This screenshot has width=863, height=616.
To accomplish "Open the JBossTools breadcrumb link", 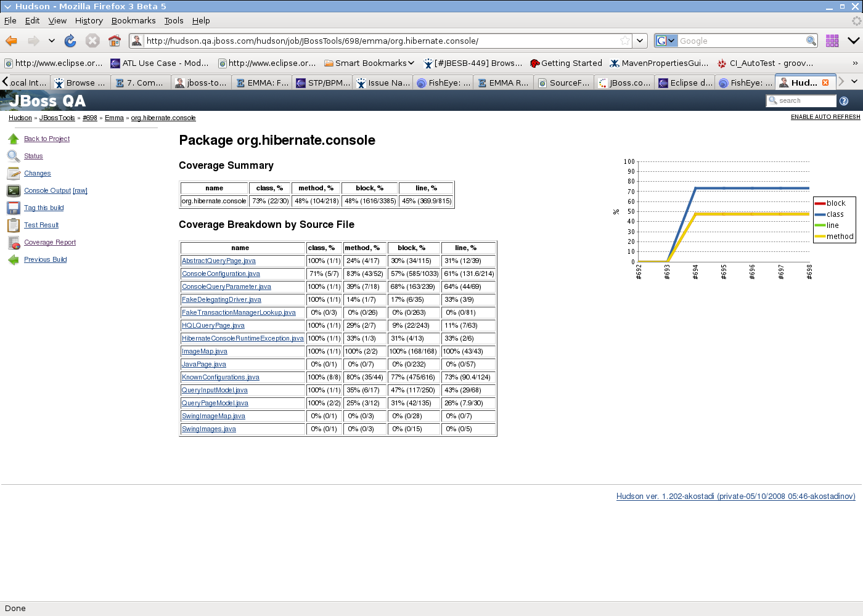I will (x=57, y=118).
